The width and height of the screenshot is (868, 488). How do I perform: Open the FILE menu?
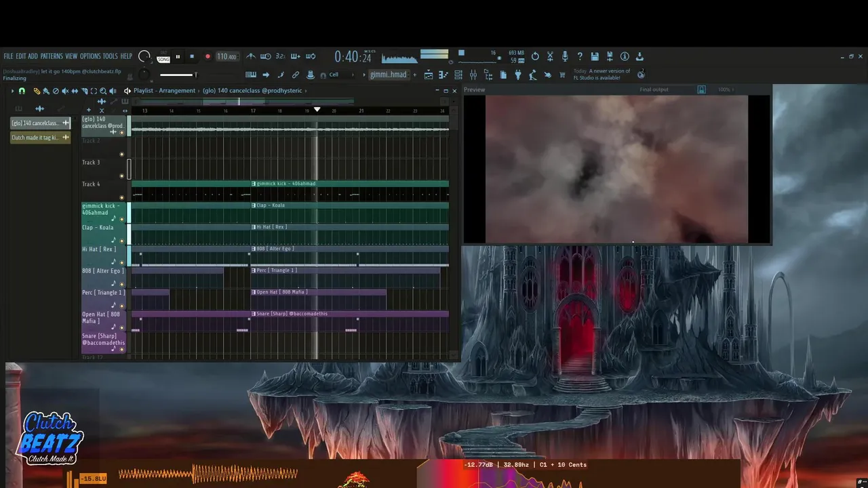[x=8, y=56]
